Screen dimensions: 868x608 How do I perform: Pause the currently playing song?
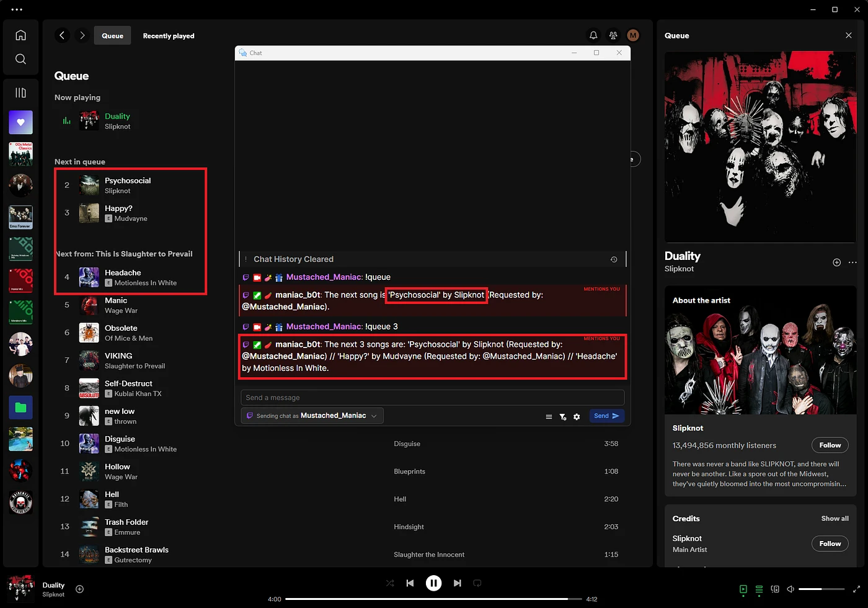pyautogui.click(x=433, y=583)
